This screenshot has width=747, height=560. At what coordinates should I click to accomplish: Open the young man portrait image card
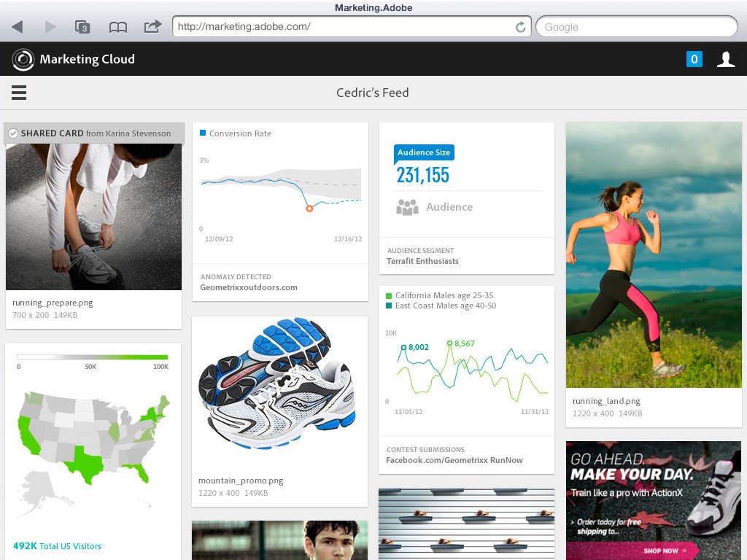pos(279,540)
